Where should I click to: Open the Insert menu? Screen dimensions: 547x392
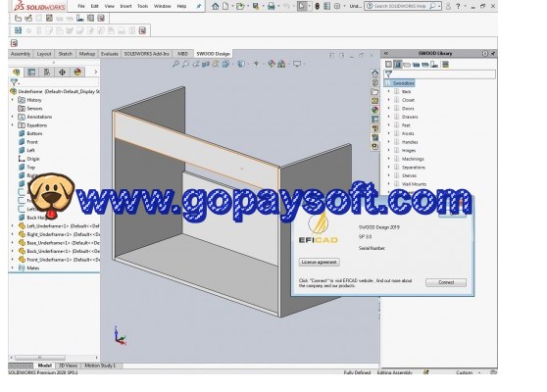coord(125,6)
